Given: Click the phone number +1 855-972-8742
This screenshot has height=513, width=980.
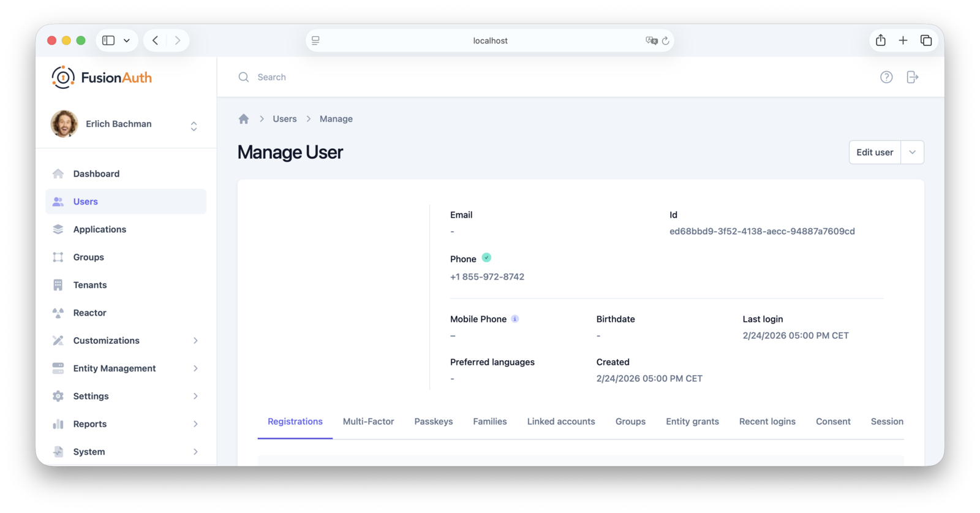Looking at the screenshot, I should [487, 277].
